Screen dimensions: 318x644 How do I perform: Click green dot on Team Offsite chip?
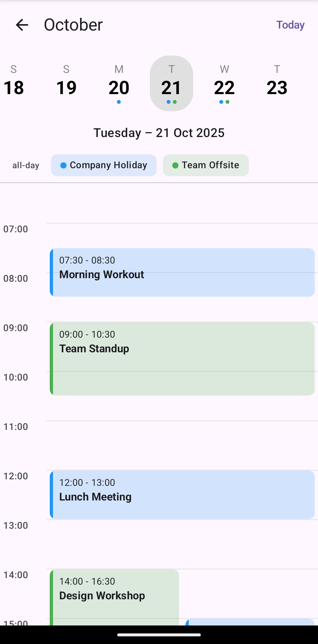(175, 165)
